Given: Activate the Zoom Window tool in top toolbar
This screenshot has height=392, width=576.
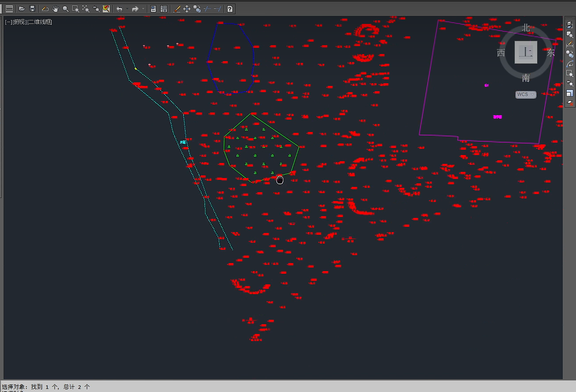Looking at the screenshot, I should click(x=75, y=9).
